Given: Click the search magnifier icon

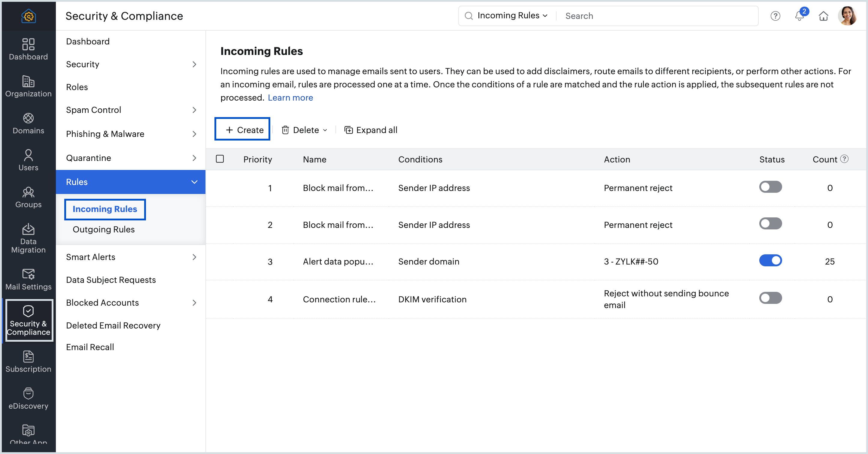Looking at the screenshot, I should pos(468,16).
